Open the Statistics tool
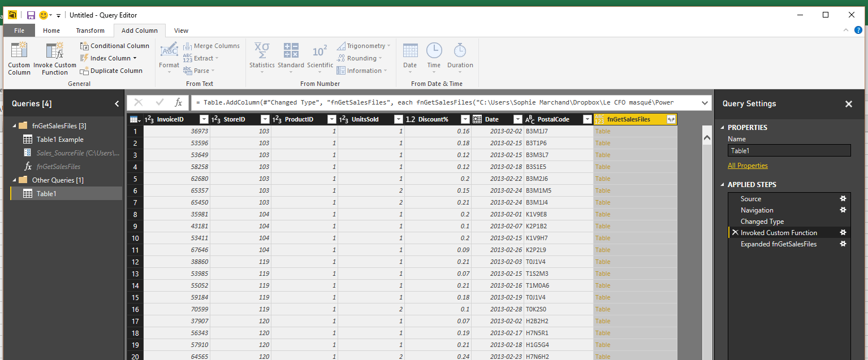Viewport: 868px width, 360px height. click(x=262, y=51)
